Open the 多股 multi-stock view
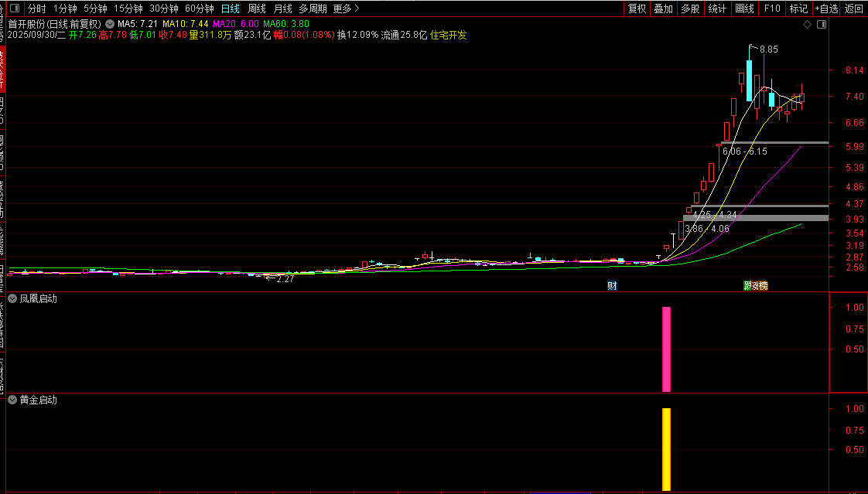 690,9
